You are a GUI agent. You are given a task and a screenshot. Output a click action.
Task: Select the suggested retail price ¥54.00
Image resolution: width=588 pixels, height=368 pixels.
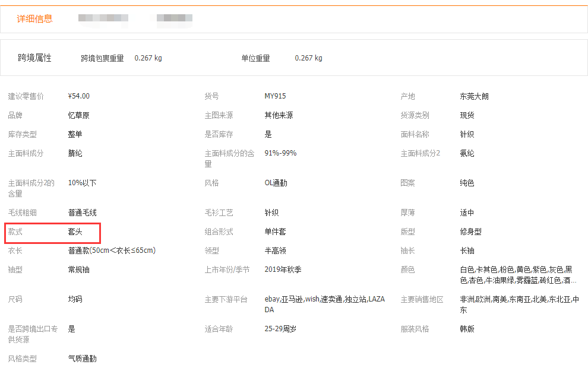tap(79, 96)
